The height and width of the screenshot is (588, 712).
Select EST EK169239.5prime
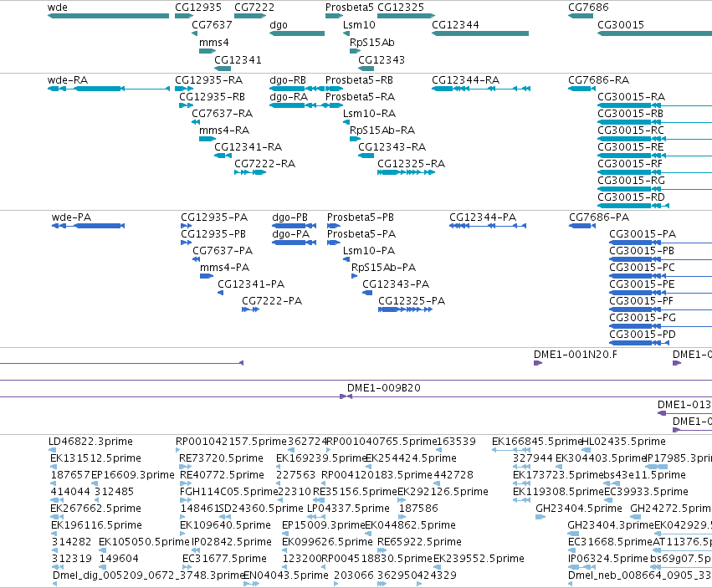(x=279, y=467)
